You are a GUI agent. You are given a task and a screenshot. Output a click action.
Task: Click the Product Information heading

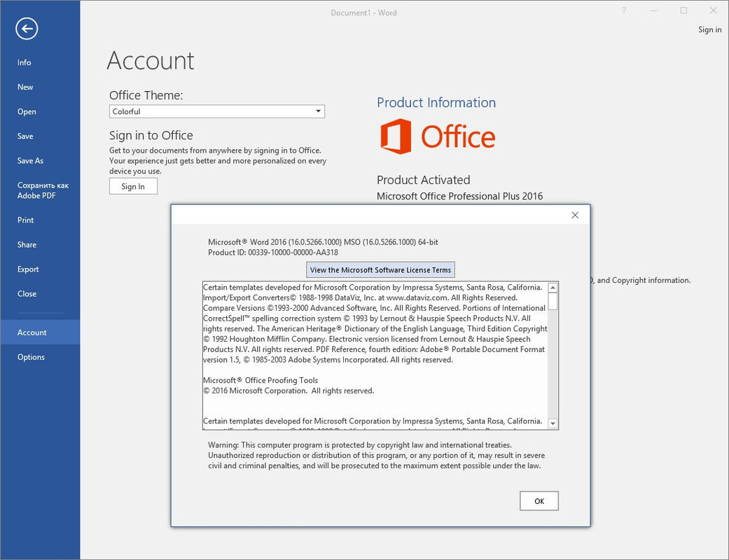[436, 102]
